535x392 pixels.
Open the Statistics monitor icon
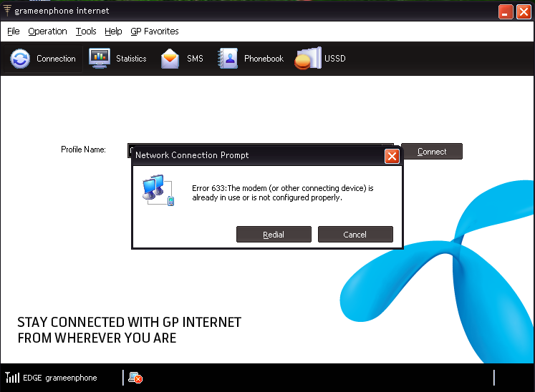pos(100,58)
